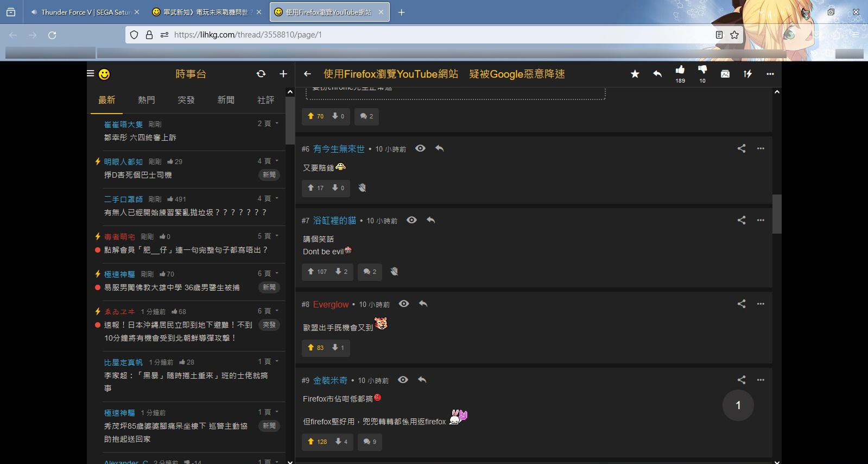The height and width of the screenshot is (464, 868).
Task: Open username link 有今生無來世
Action: coord(339,149)
